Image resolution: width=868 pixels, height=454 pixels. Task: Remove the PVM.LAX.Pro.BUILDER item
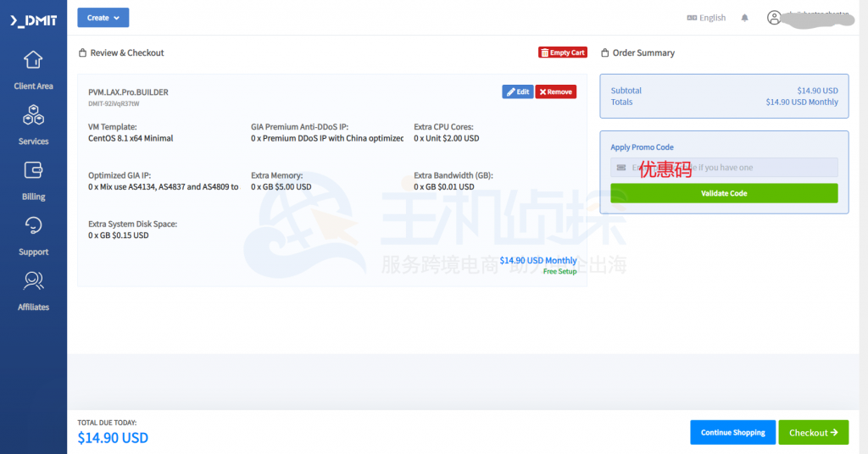(x=556, y=91)
